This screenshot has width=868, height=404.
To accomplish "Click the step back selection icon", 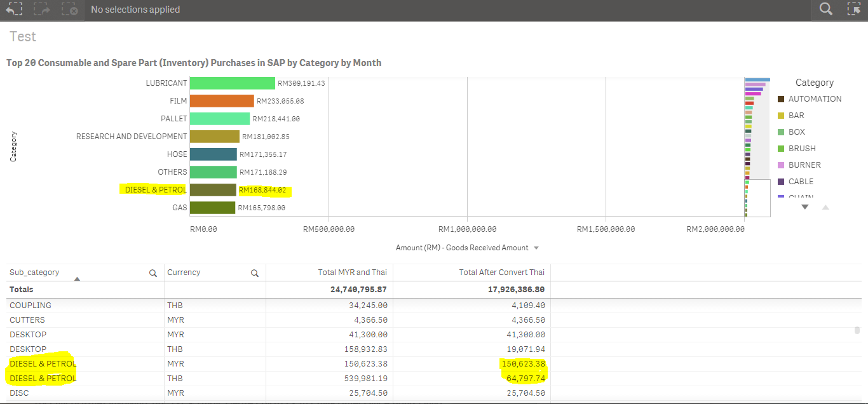I will [x=14, y=10].
